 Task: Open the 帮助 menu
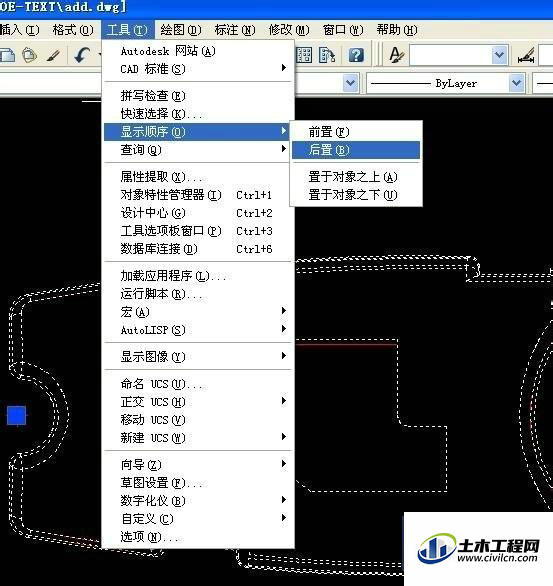[397, 30]
